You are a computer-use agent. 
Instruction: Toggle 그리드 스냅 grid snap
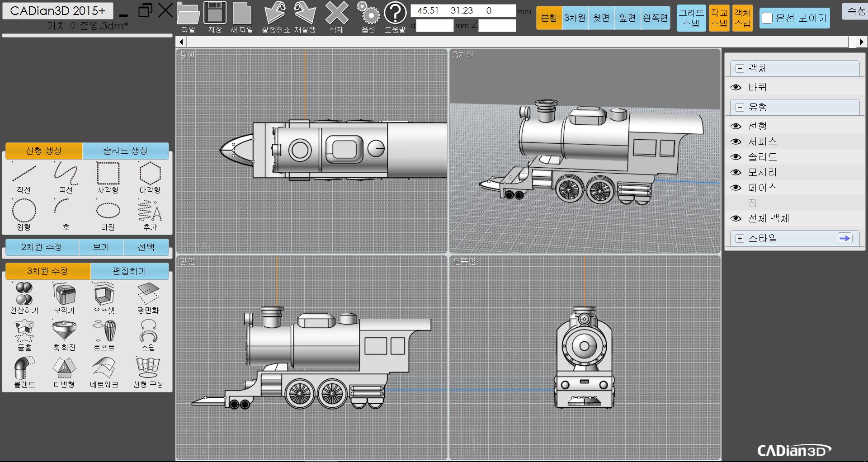691,18
